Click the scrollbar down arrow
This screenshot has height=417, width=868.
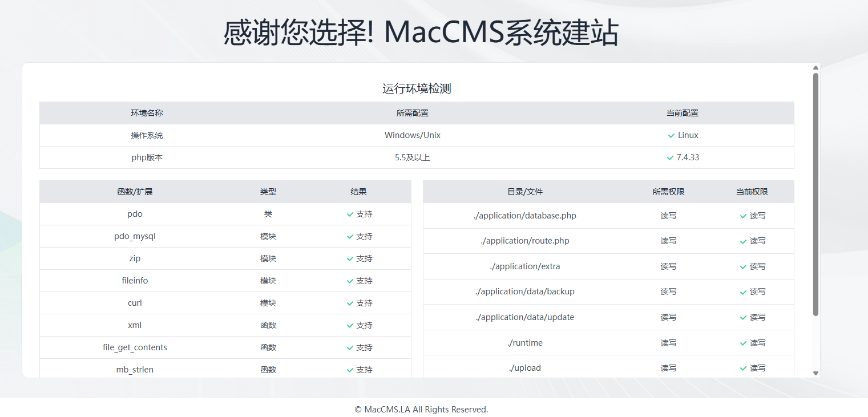pyautogui.click(x=815, y=373)
